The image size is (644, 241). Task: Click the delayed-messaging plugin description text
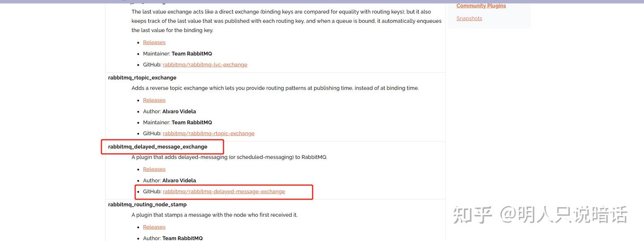229,157
